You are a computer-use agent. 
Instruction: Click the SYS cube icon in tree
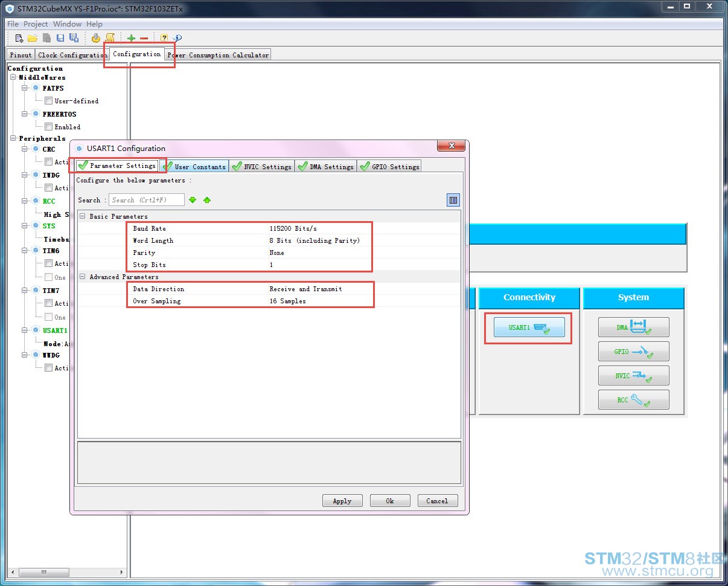[x=36, y=226]
